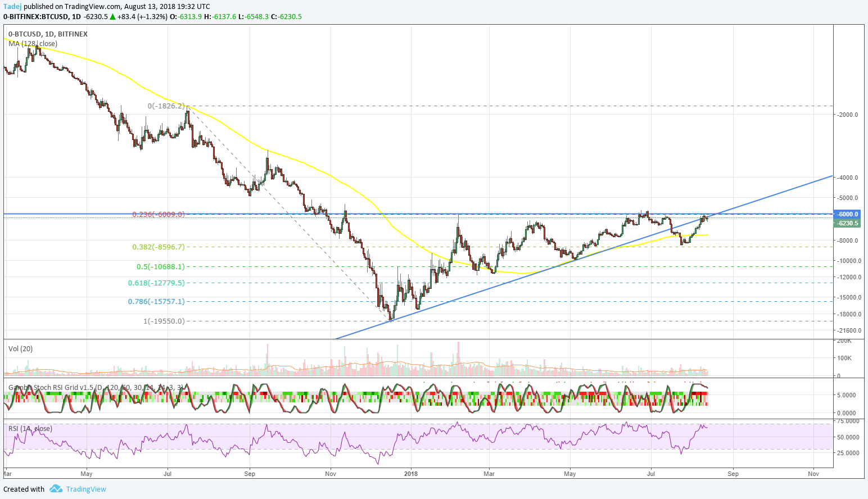Image resolution: width=868 pixels, height=499 pixels.
Task: Open the TradingView link at bottom
Action: (x=86, y=489)
